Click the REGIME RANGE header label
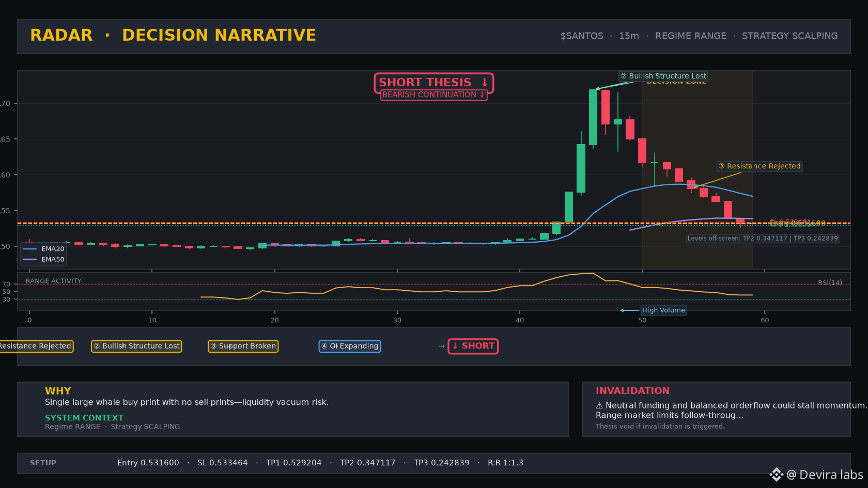This screenshot has width=868, height=488. coord(691,36)
